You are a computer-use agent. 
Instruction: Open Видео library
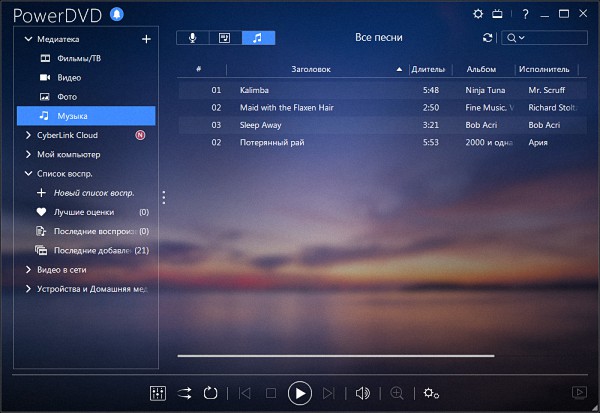point(86,77)
